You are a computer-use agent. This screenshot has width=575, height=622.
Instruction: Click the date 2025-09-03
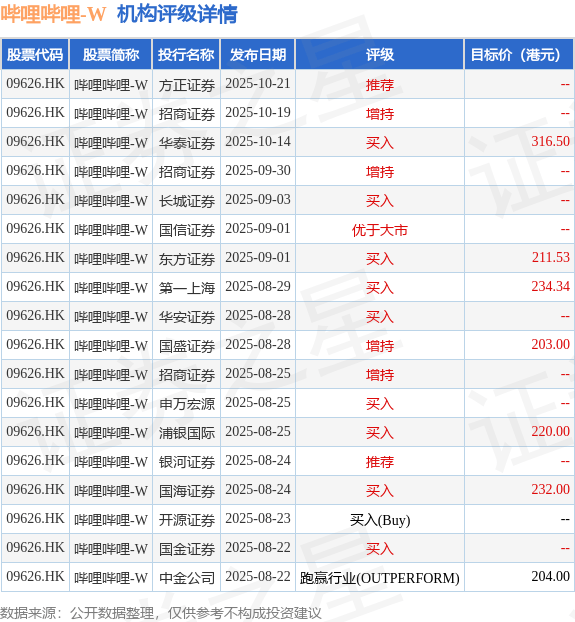coord(258,200)
